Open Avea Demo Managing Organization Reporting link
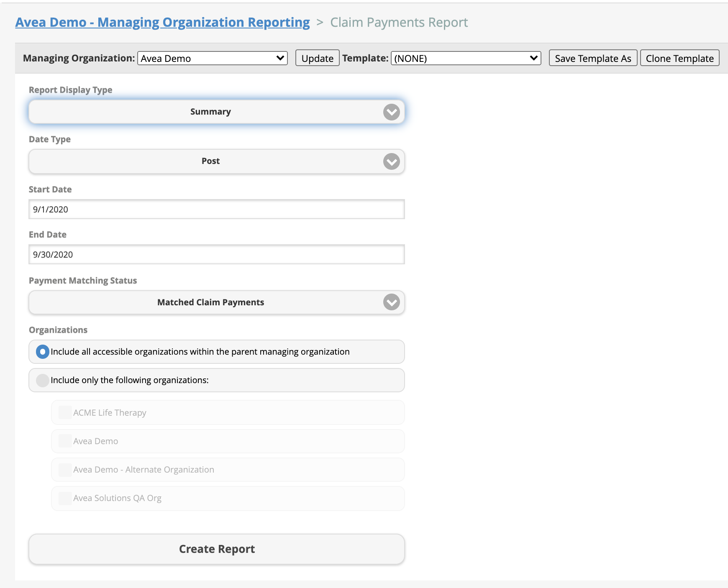 pyautogui.click(x=162, y=22)
